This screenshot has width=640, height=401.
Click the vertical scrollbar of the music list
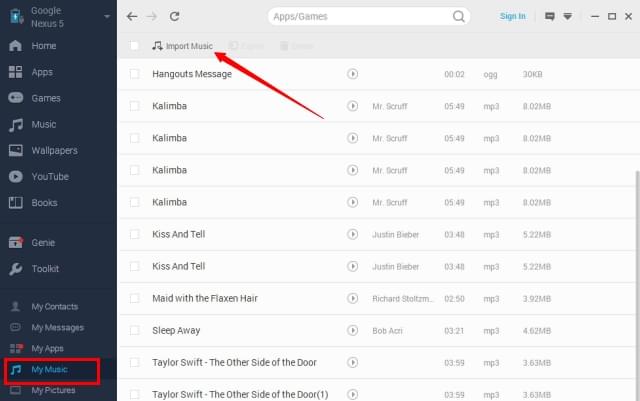(638, 286)
